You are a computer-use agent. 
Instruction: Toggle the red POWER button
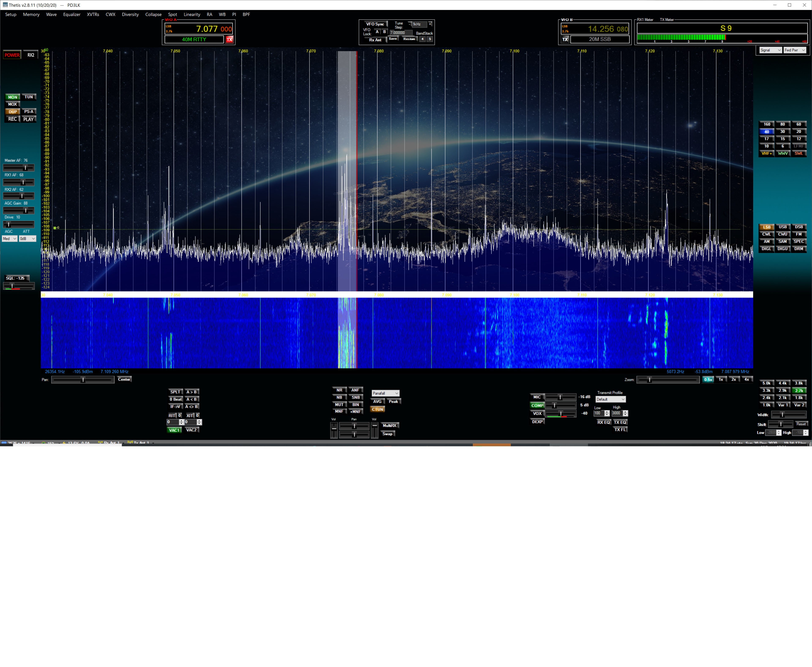click(x=12, y=55)
